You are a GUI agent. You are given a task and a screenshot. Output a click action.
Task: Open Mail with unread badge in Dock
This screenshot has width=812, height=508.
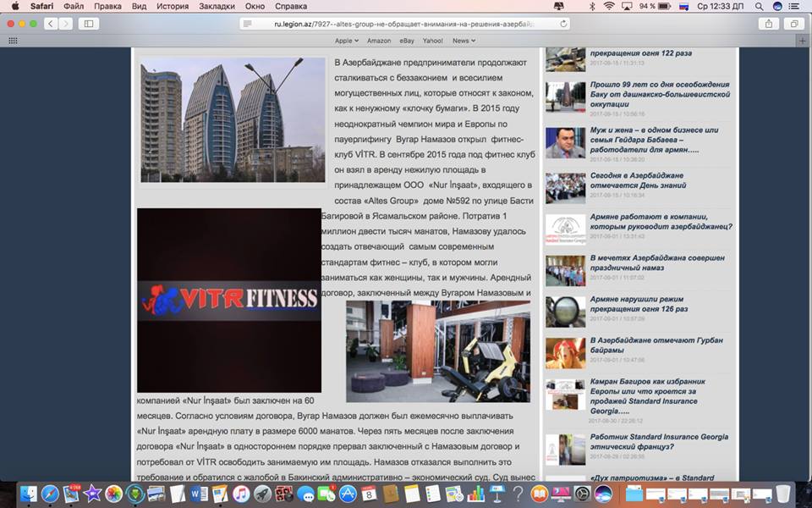71,494
